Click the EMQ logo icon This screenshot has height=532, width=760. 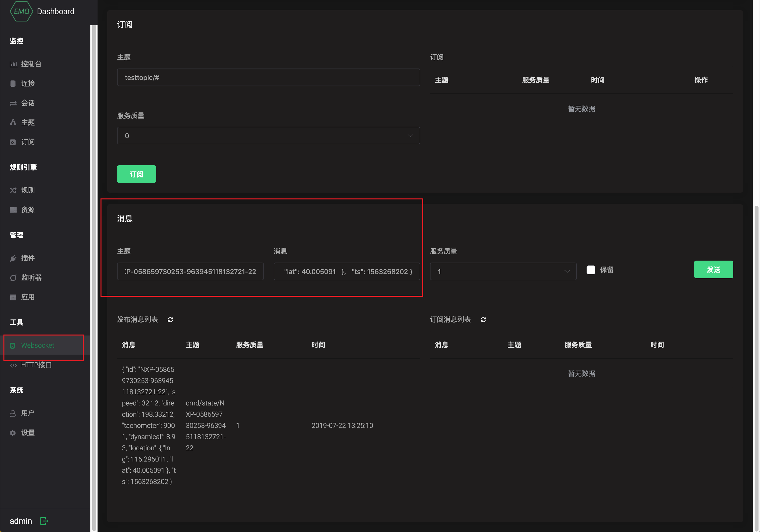tap(22, 11)
